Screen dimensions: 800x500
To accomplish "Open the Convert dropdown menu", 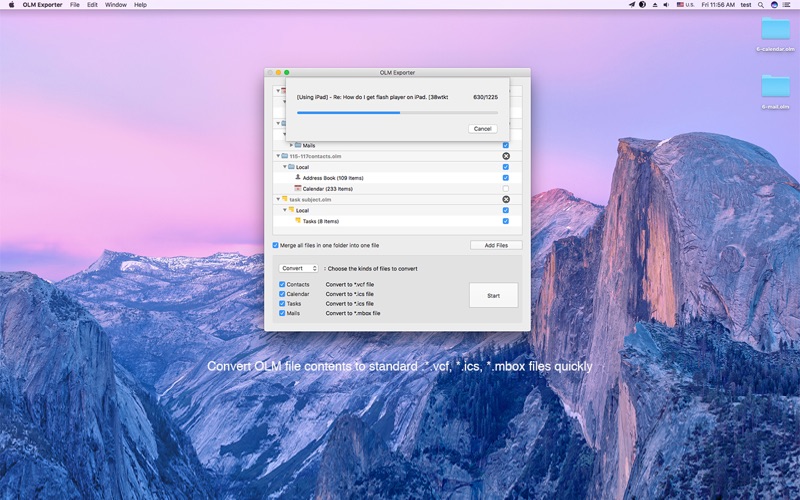I will pos(298,268).
